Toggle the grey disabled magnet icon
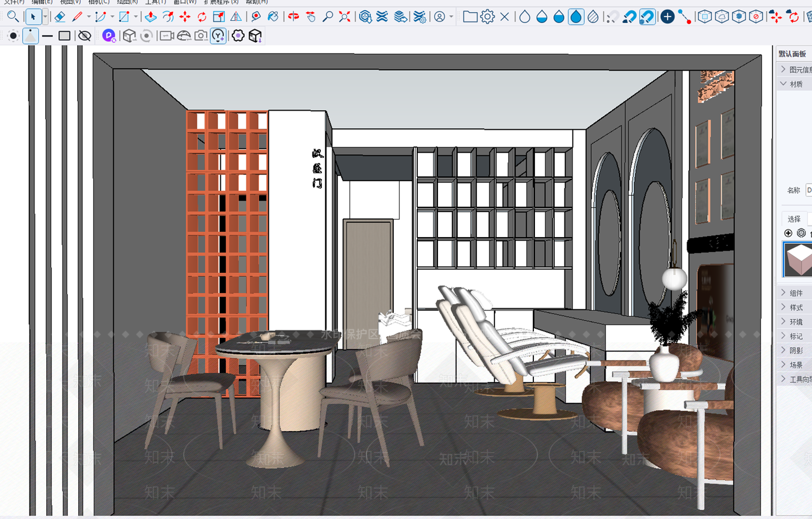 tap(613, 17)
